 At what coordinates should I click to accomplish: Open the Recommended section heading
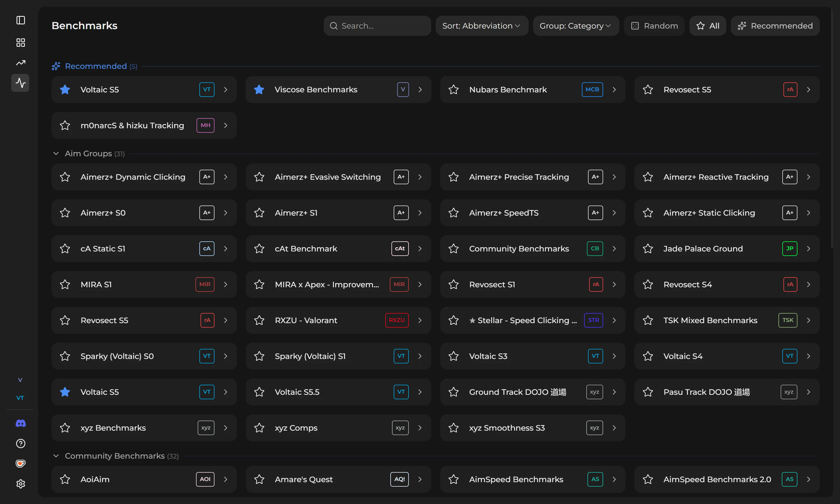click(x=96, y=66)
